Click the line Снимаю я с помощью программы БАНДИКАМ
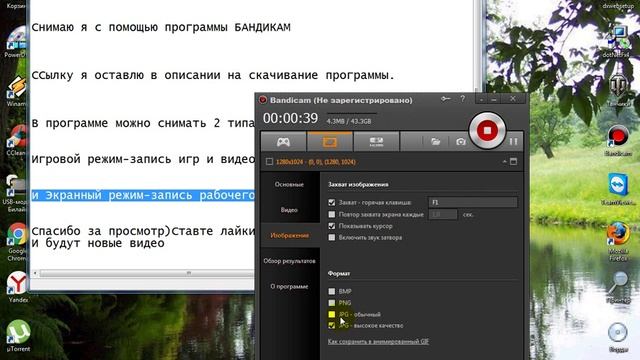The width and height of the screenshot is (640, 360). (161, 27)
